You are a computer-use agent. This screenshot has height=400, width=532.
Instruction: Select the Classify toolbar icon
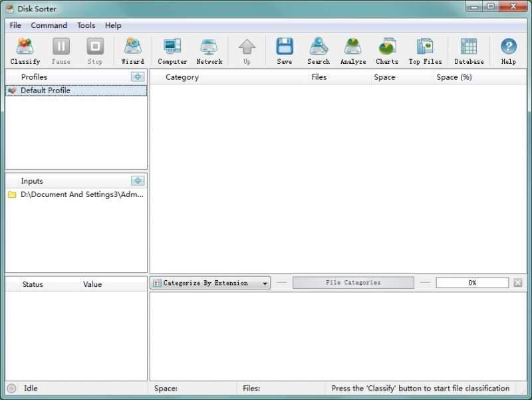(25, 50)
